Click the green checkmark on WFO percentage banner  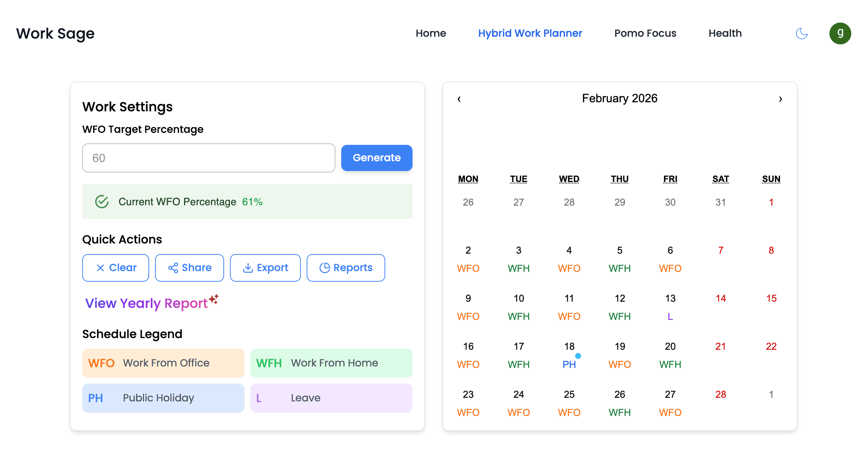point(102,201)
